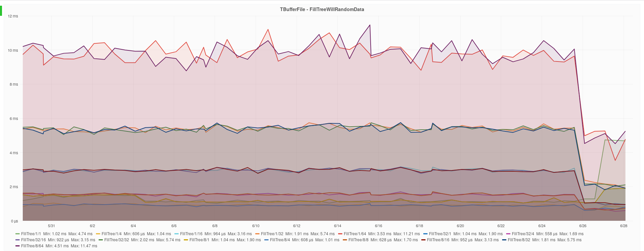
Task: Toggle FillTree/1/16 series label in legend
Action: [x=191, y=234]
